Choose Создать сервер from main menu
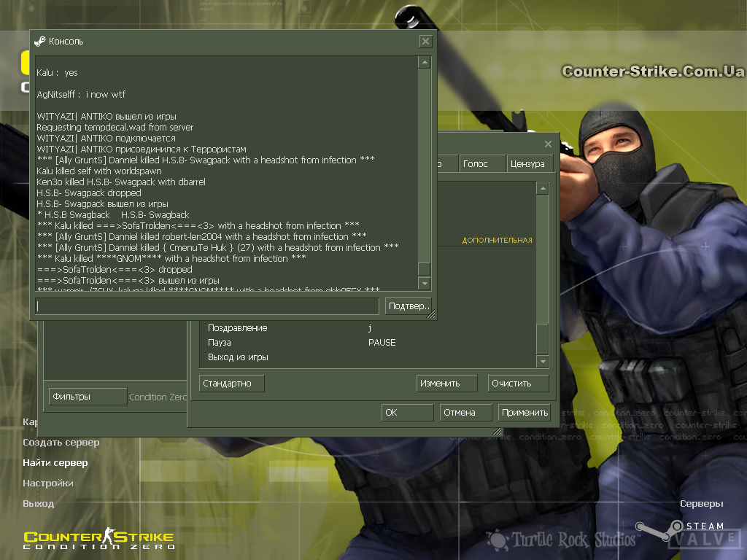Viewport: 747px width, 560px height. point(61,443)
